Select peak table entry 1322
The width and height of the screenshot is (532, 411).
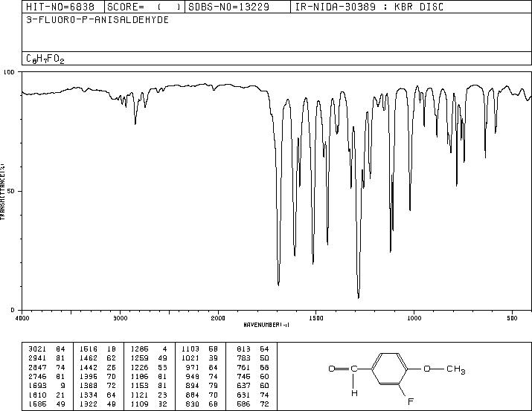tap(89, 404)
